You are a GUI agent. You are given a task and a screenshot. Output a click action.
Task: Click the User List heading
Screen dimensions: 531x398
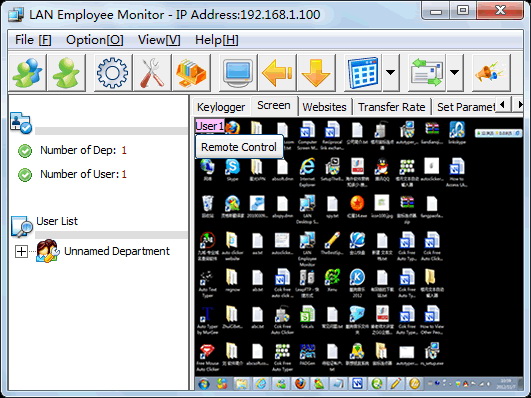pyautogui.click(x=57, y=221)
